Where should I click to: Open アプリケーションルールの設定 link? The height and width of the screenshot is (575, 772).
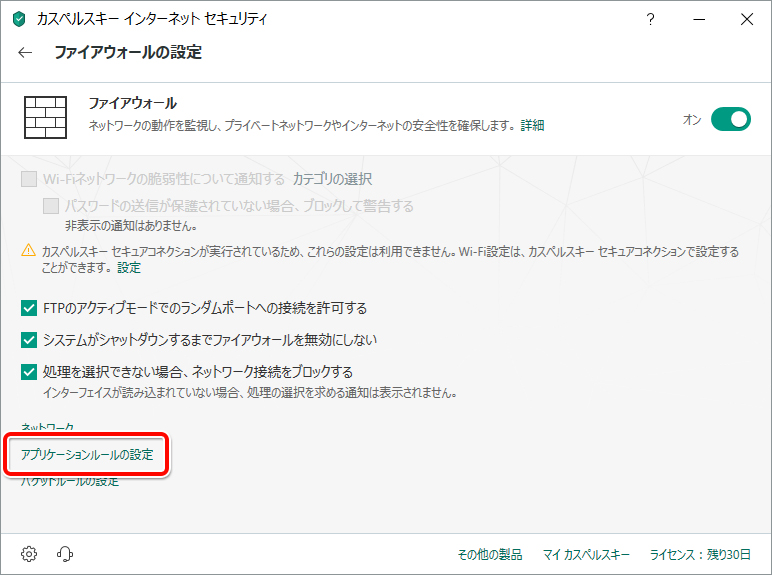click(87, 454)
